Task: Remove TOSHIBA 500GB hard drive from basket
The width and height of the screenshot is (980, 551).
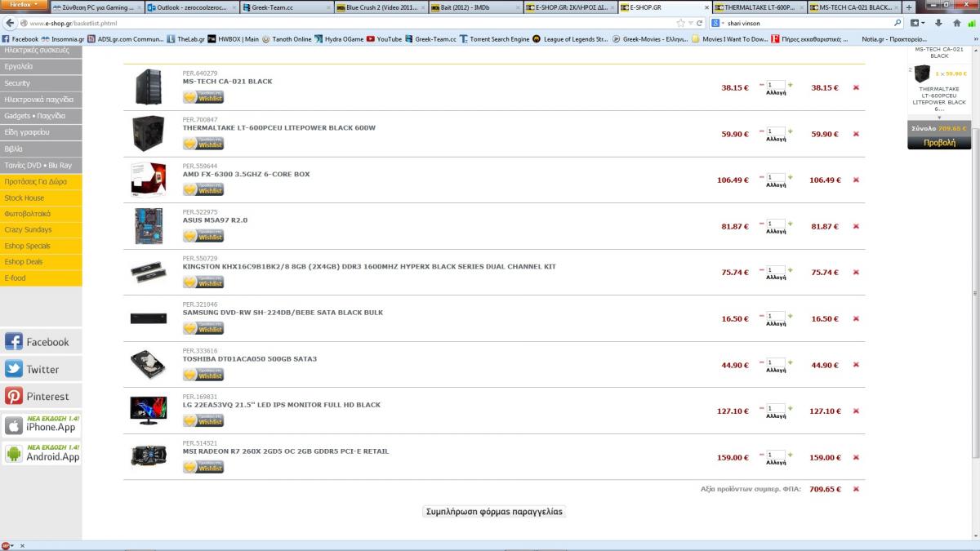Action: [856, 365]
